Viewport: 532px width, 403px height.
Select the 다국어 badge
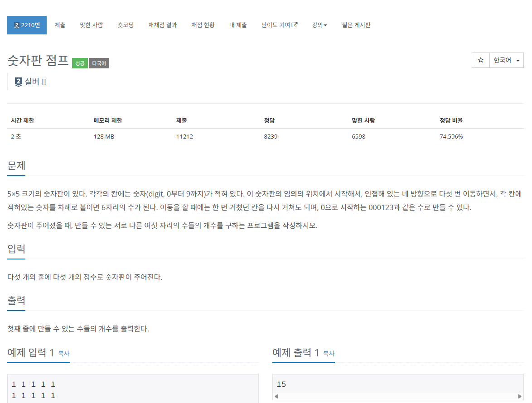(99, 63)
